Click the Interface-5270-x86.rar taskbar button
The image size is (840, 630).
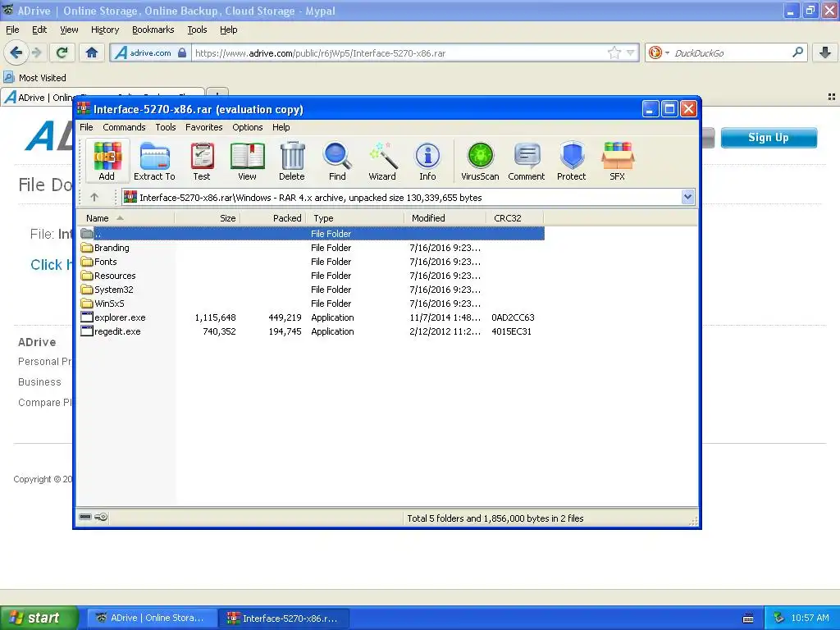coord(284,618)
